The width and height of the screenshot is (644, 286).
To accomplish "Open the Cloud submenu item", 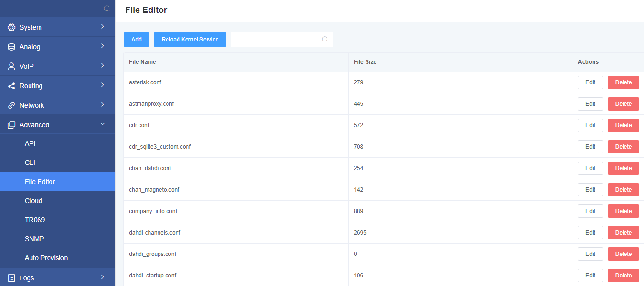I will [x=58, y=201].
